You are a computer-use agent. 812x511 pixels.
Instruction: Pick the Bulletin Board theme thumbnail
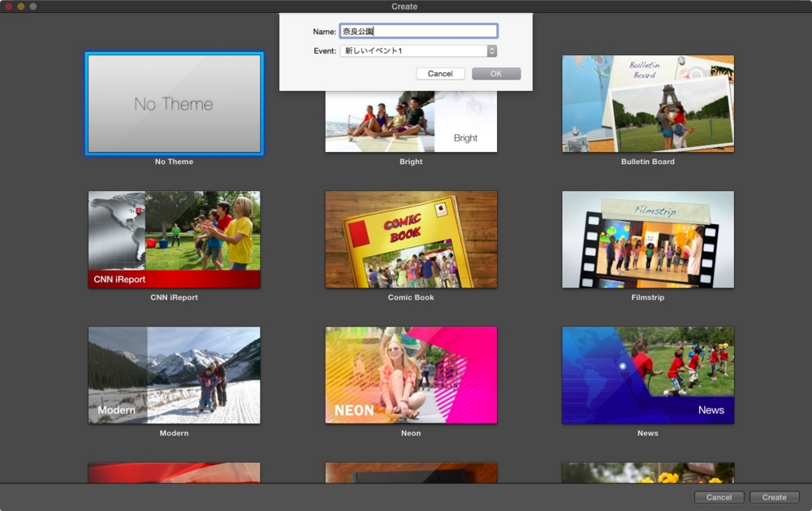648,104
